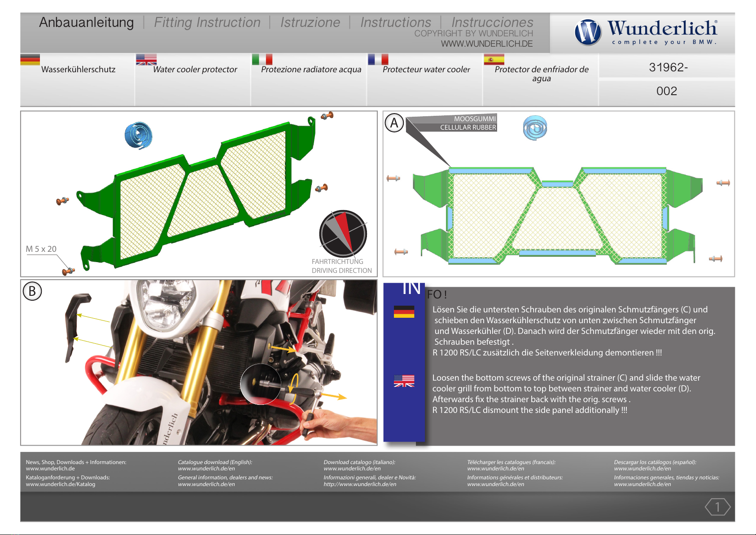
Task: Click the French flag above Protecteur water cooler
Action: click(x=378, y=60)
